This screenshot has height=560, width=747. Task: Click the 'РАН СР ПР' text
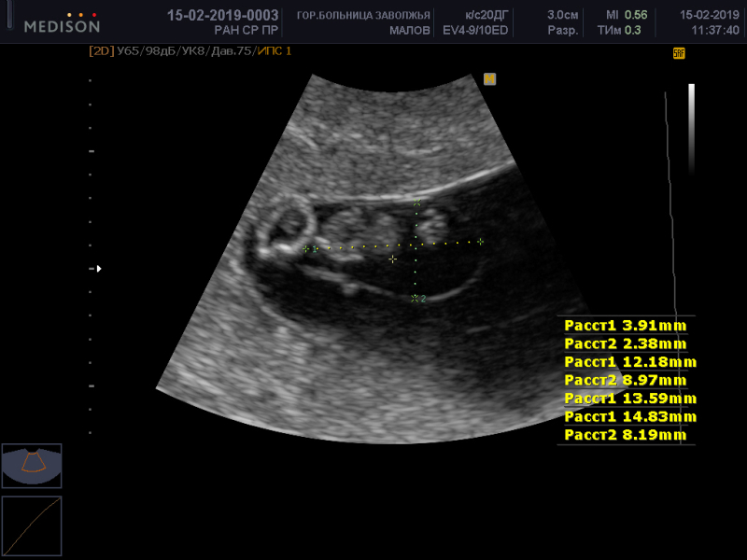coord(247,31)
